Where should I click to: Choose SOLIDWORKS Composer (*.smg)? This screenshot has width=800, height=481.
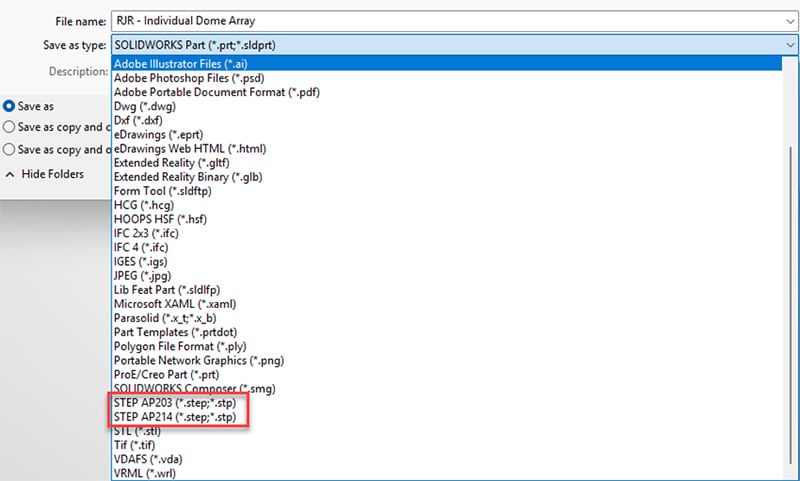point(446,389)
